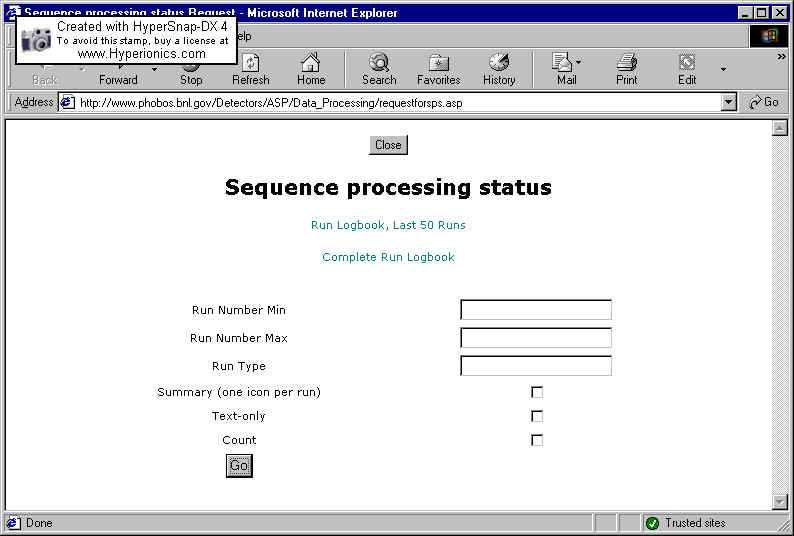Image resolution: width=794 pixels, height=536 pixels.
Task: Show more toolbar buttons chevron
Action: pos(781,57)
